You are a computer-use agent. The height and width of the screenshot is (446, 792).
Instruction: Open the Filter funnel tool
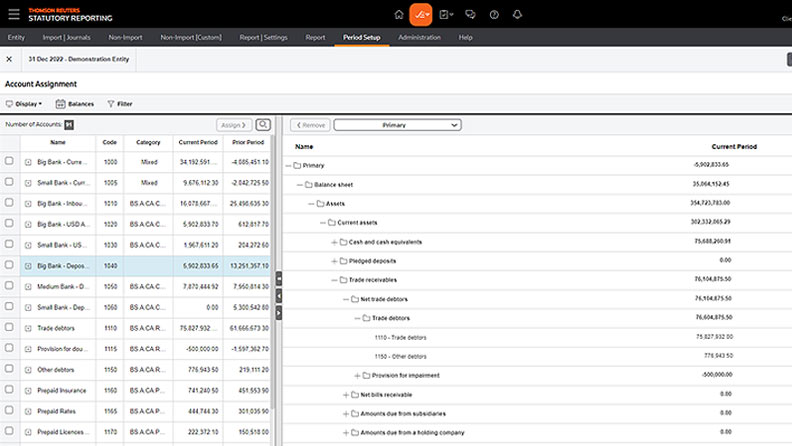[111, 104]
